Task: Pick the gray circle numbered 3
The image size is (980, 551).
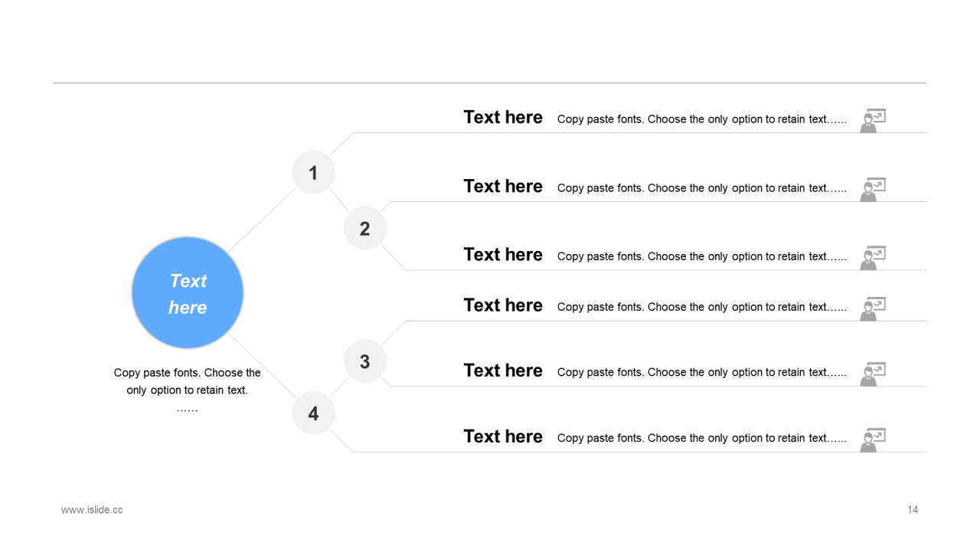Action: 364,361
